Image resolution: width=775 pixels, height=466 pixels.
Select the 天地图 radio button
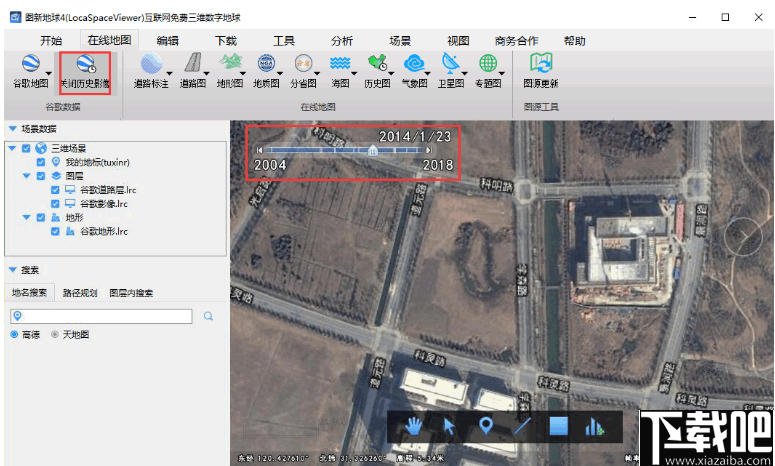pyautogui.click(x=54, y=335)
